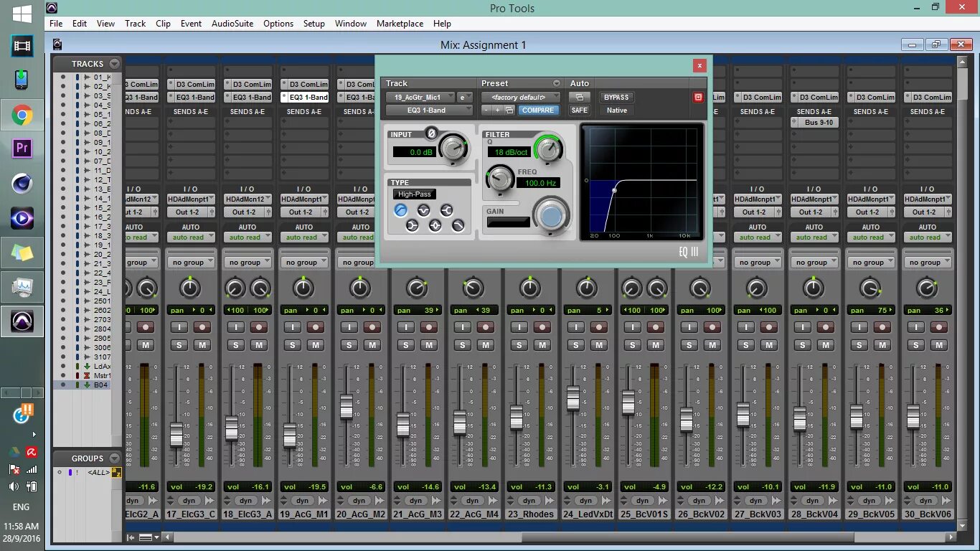980x551 pixels.
Task: Open the 19_AcGtr_Mic1 track selector dropdown
Action: click(420, 97)
